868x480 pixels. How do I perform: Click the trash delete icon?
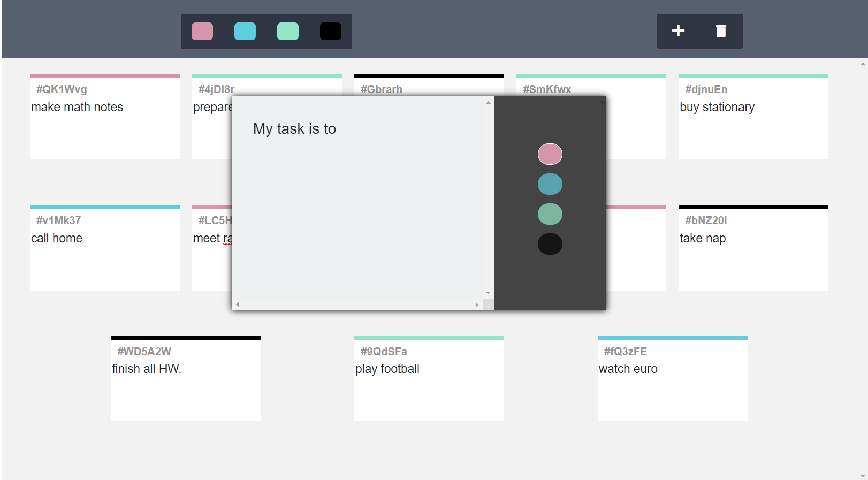point(721,31)
